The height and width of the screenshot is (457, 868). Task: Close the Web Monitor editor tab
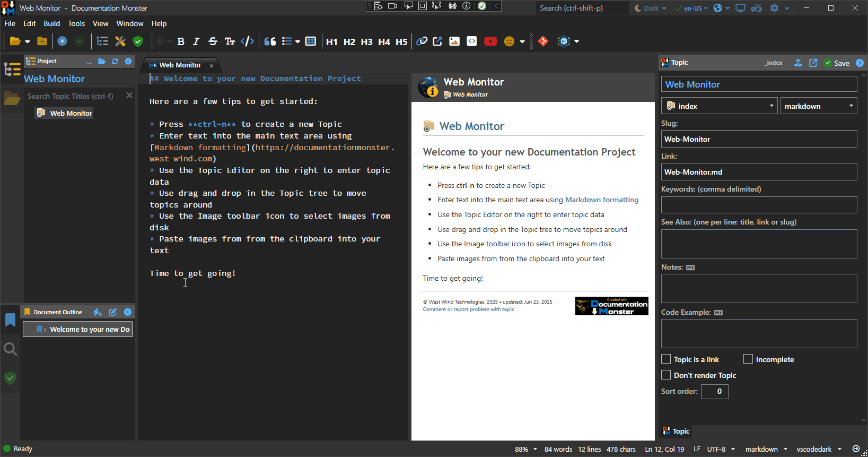click(212, 66)
